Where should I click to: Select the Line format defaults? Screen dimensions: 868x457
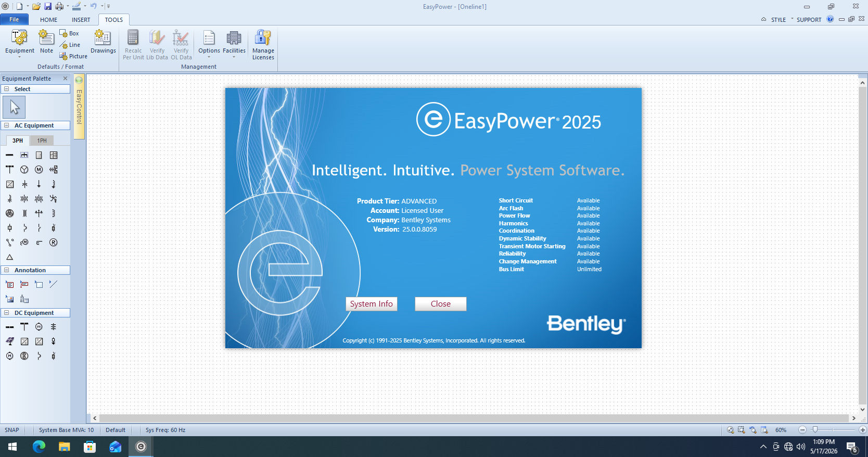click(70, 45)
